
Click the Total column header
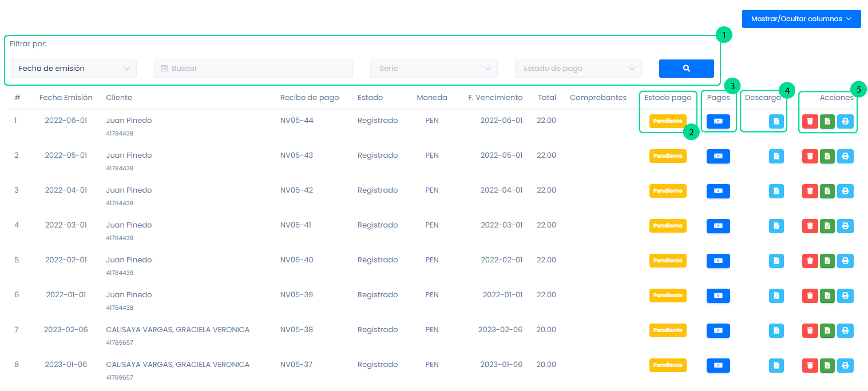pyautogui.click(x=546, y=98)
